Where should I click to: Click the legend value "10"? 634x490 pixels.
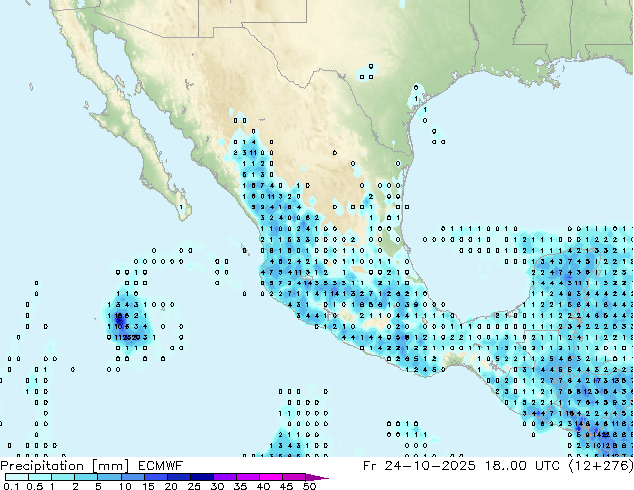125,486
